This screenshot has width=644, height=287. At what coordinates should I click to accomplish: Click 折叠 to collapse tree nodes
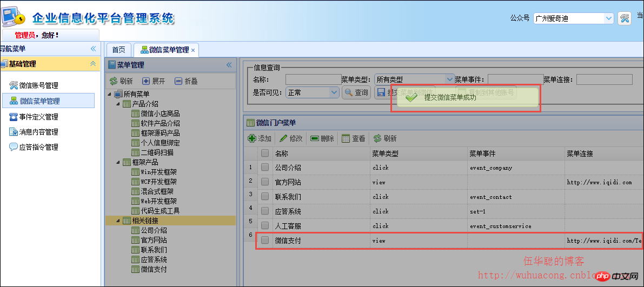(186, 81)
